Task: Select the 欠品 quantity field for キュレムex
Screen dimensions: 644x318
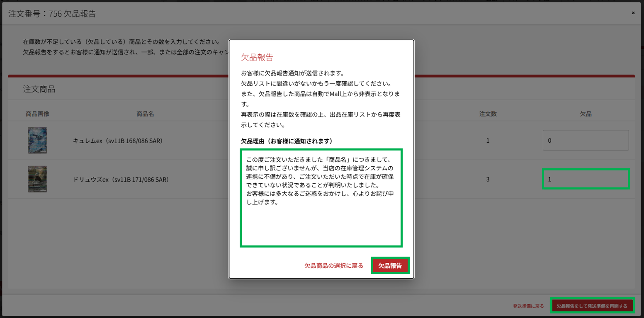Action: click(586, 141)
